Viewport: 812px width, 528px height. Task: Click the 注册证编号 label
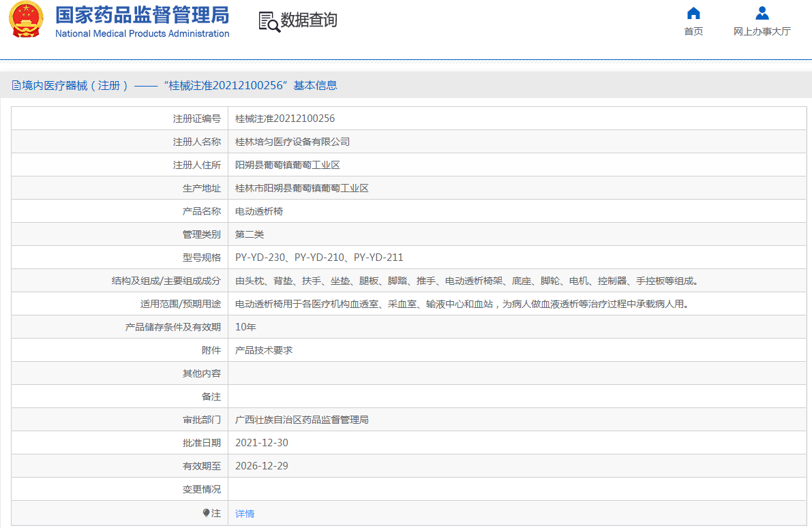point(197,119)
